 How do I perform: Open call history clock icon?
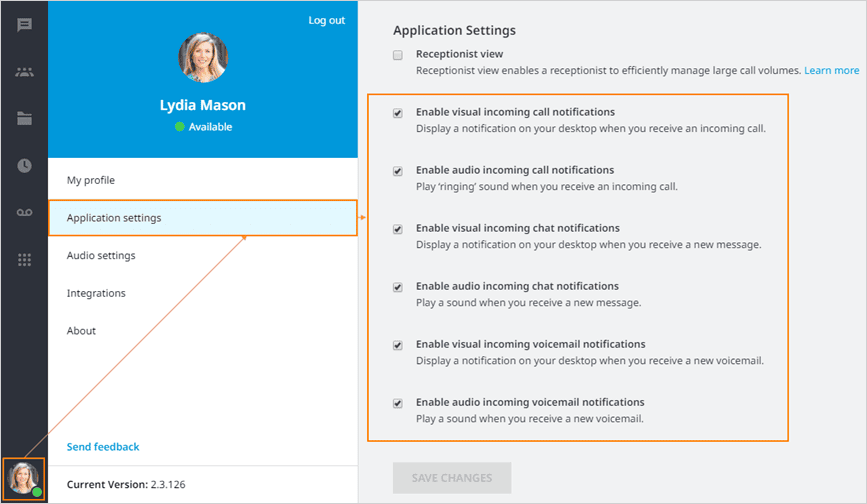[x=24, y=166]
